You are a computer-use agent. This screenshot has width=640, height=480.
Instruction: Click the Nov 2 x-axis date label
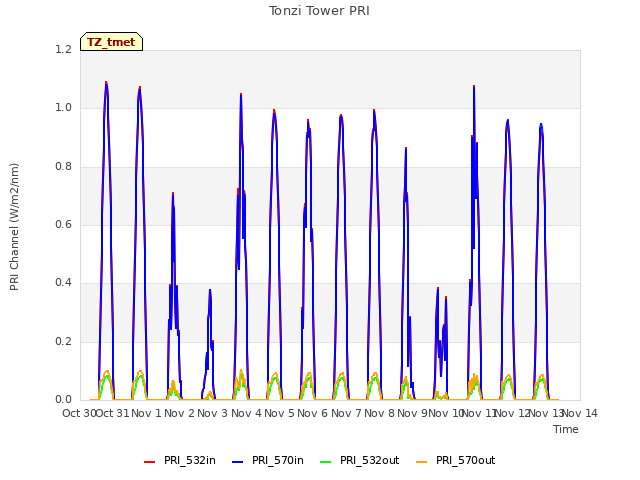[x=180, y=413]
